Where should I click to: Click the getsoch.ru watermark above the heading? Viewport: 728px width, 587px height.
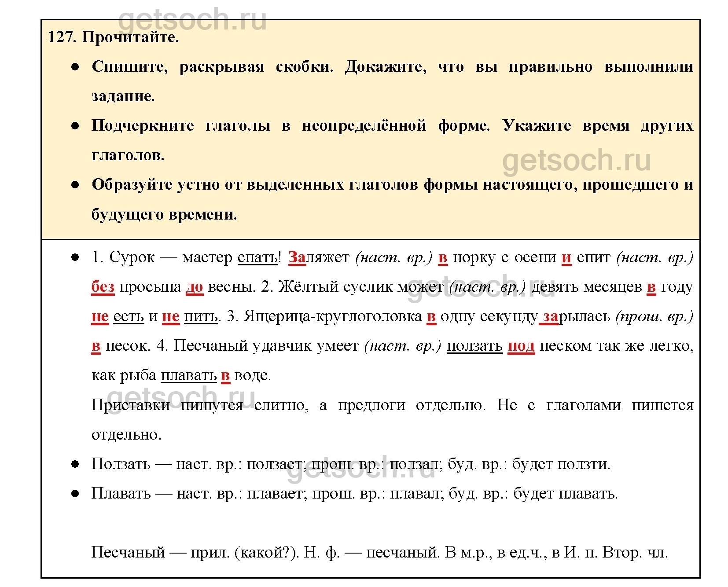point(192,20)
